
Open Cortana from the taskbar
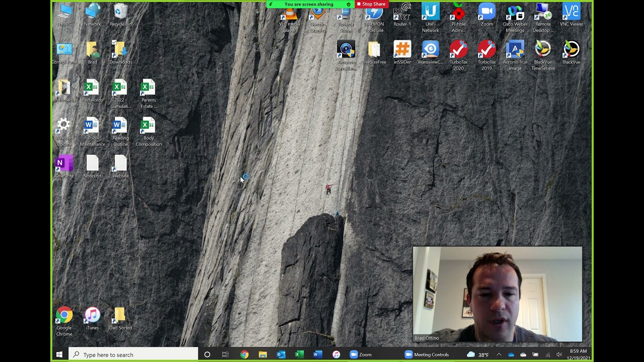coord(207,354)
